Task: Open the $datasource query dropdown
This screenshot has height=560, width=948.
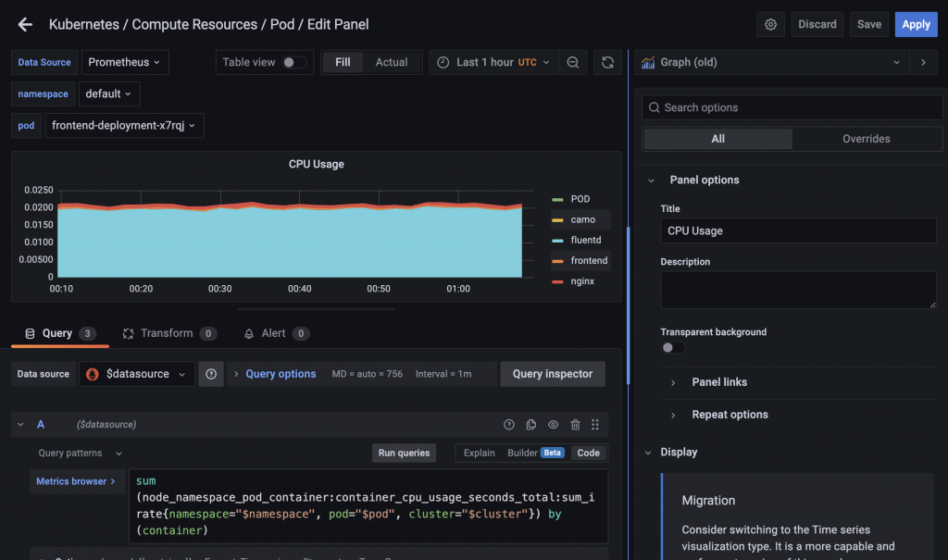Action: 137,374
